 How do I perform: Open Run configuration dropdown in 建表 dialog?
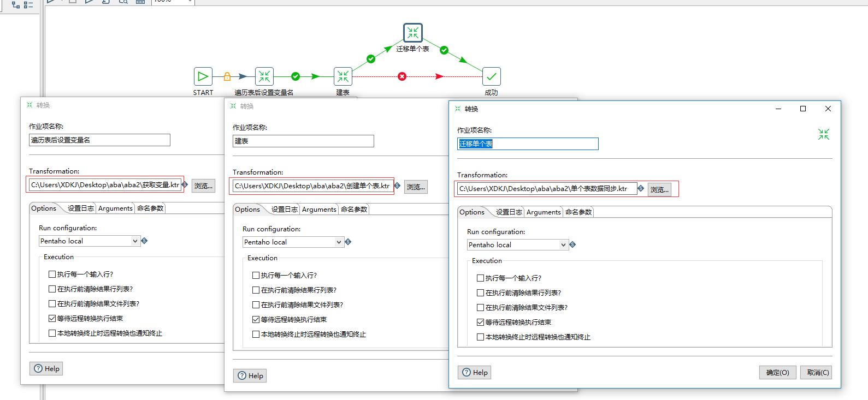(339, 242)
